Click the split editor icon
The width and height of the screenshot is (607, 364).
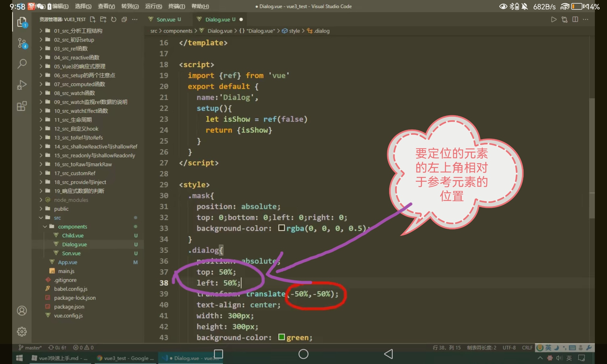click(x=575, y=19)
